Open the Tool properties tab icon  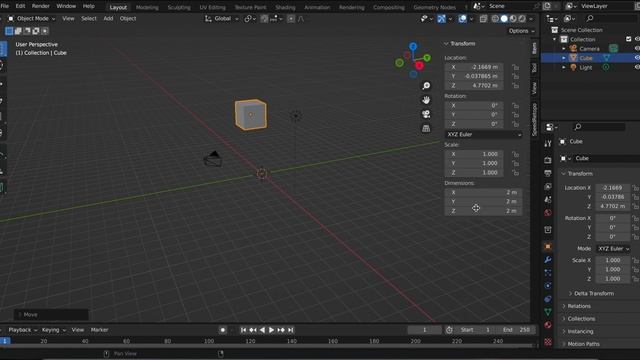tap(548, 144)
